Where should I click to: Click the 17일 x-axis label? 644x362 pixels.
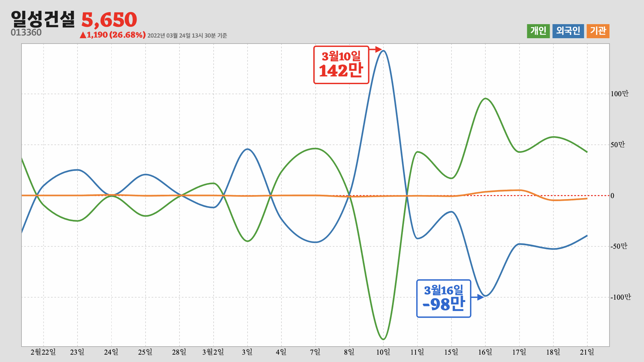pyautogui.click(x=519, y=352)
